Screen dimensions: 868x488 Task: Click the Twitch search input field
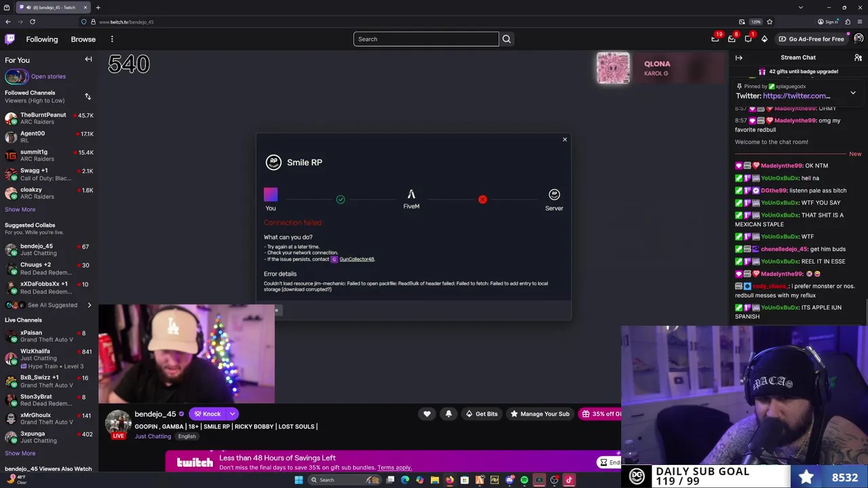tap(426, 39)
